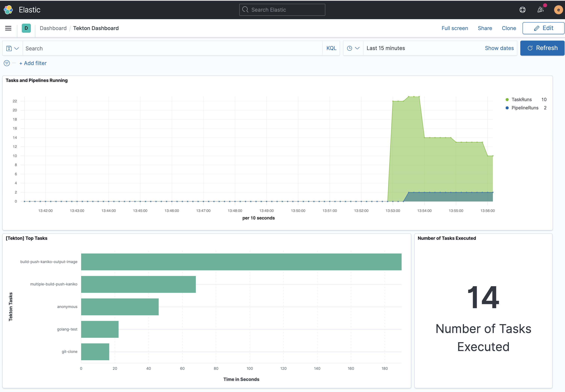This screenshot has width=565, height=392.
Task: Open saved query menu disk icon
Action: tap(13, 48)
